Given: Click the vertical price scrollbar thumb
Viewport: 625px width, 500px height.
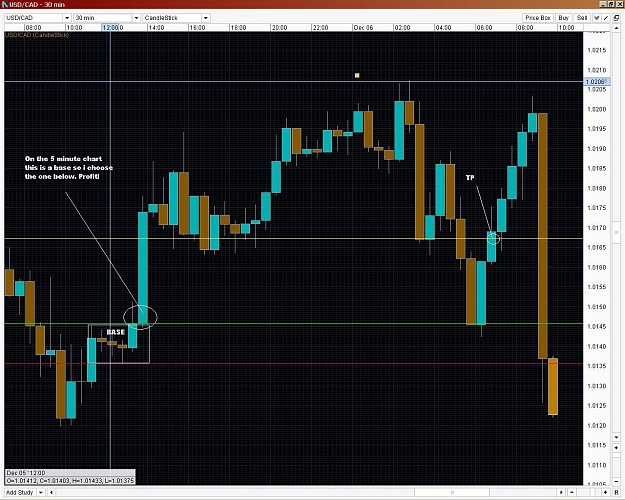Looking at the screenshot, I should click(616, 232).
